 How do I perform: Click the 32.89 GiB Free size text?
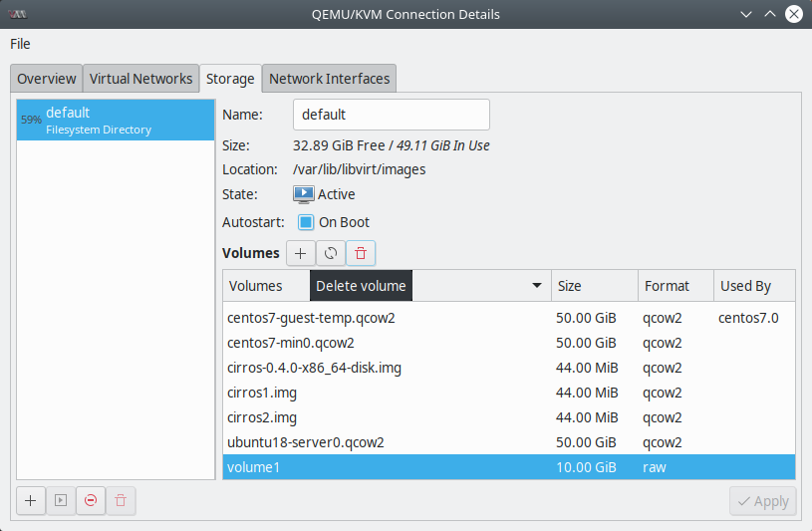[x=339, y=145]
